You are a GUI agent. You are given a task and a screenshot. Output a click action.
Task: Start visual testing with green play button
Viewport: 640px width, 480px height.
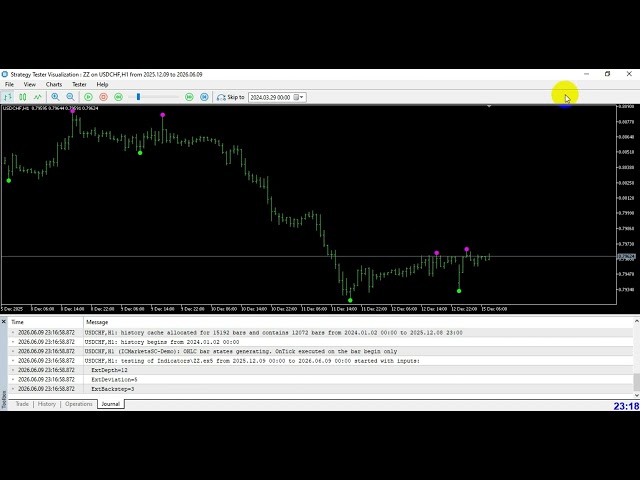88,97
